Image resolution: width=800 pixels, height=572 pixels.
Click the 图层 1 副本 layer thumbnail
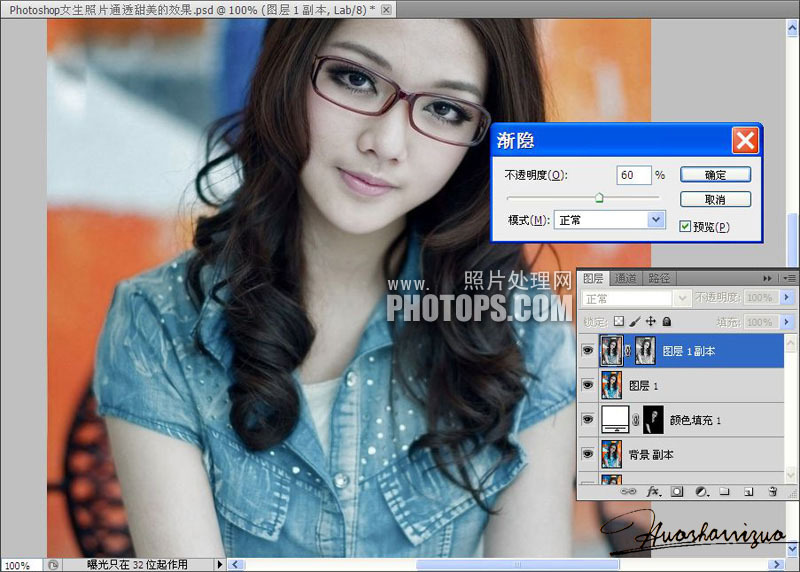pyautogui.click(x=612, y=351)
